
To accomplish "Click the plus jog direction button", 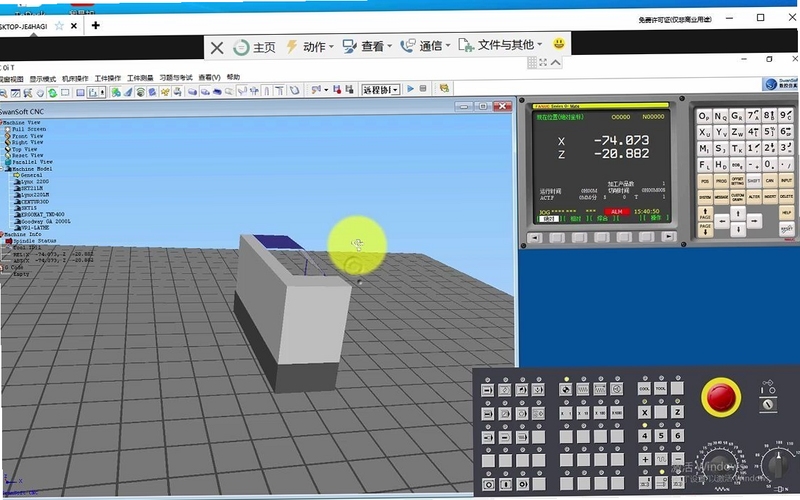I will tap(644, 459).
